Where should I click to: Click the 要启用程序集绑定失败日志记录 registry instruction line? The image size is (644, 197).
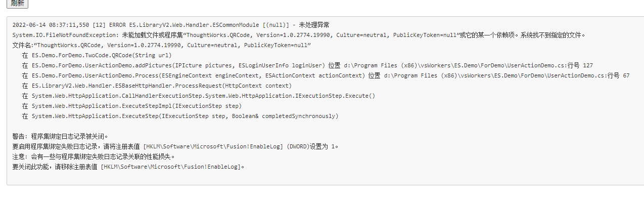tap(175, 146)
